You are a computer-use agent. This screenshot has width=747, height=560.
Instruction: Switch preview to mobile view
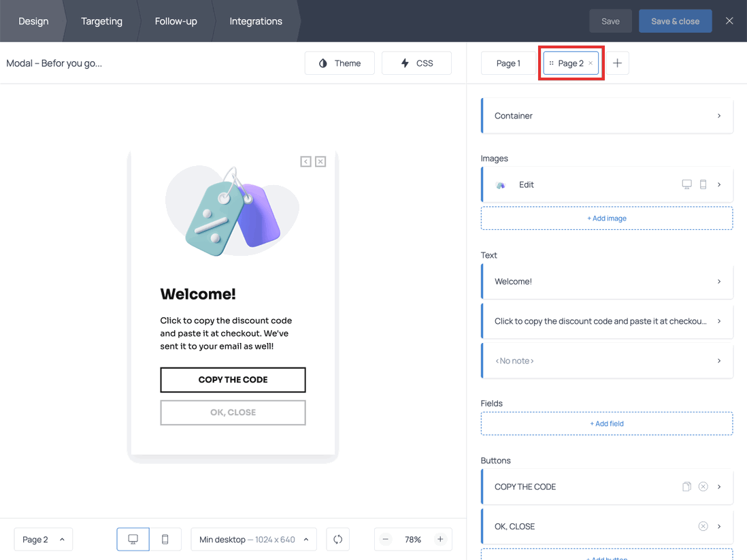pyautogui.click(x=165, y=539)
